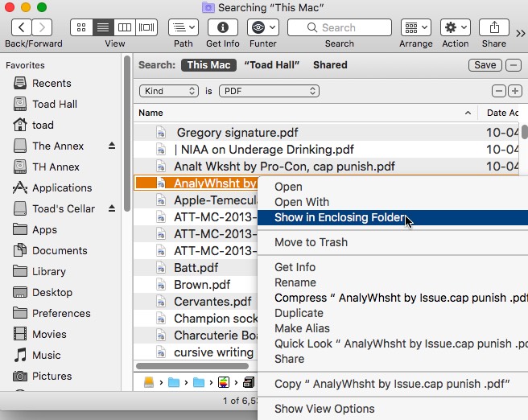Switch to Cover Flow view
The width and height of the screenshot is (528, 420).
tap(146, 27)
